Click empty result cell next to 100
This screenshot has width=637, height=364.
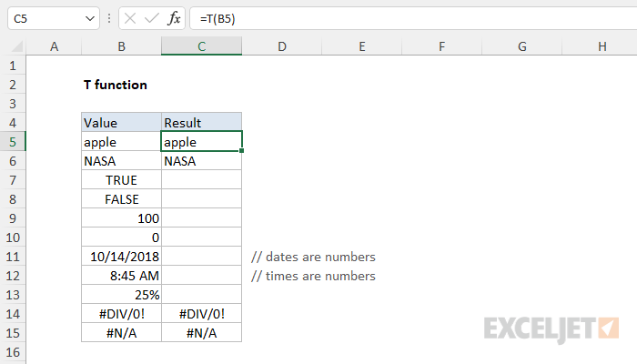click(x=201, y=218)
